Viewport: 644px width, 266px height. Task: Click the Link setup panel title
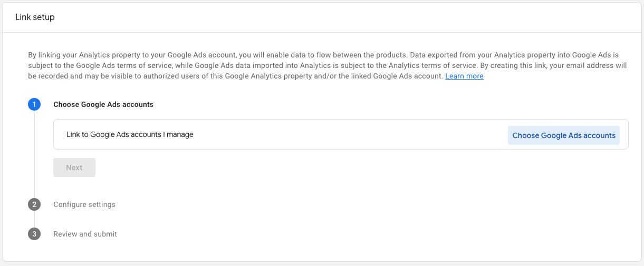[35, 17]
